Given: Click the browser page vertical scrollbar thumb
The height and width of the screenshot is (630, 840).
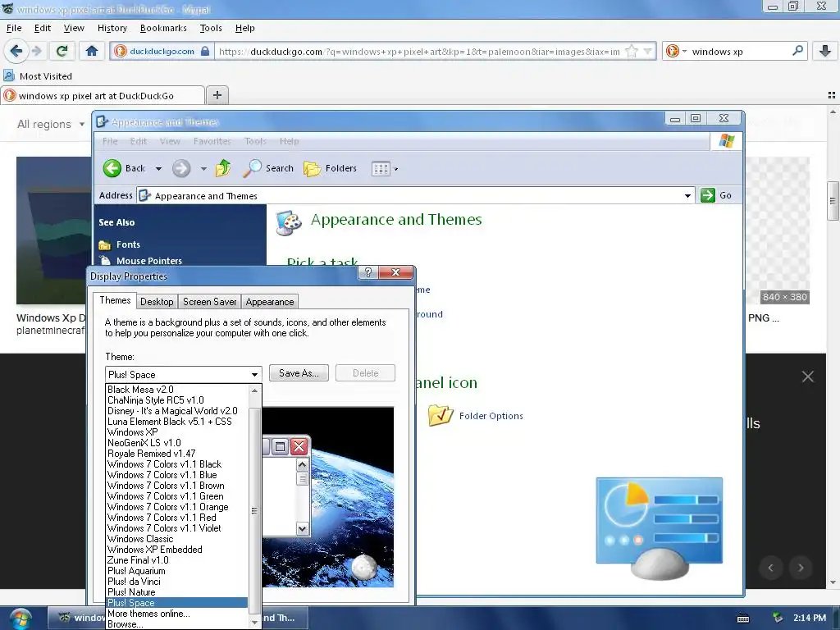Looking at the screenshot, I should pos(833,201).
